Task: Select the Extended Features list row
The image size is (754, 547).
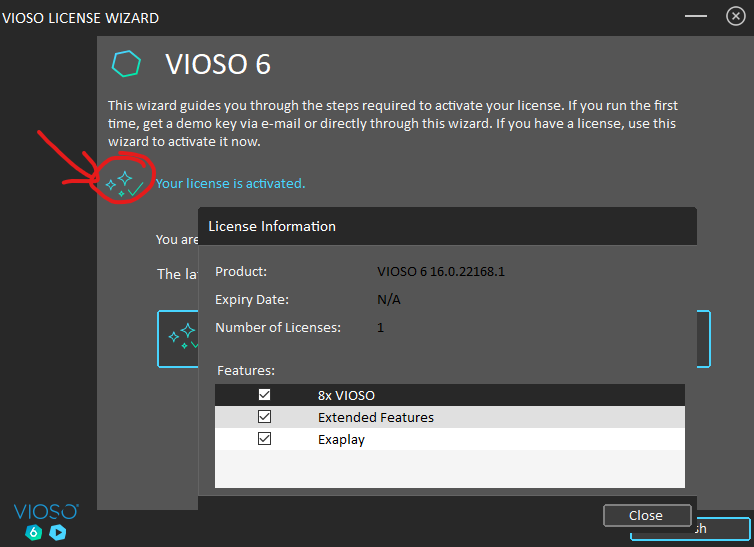Action: point(450,417)
